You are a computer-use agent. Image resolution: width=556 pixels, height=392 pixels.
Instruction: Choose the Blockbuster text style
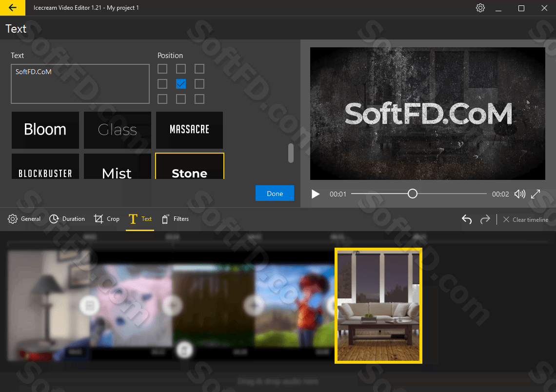click(45, 166)
